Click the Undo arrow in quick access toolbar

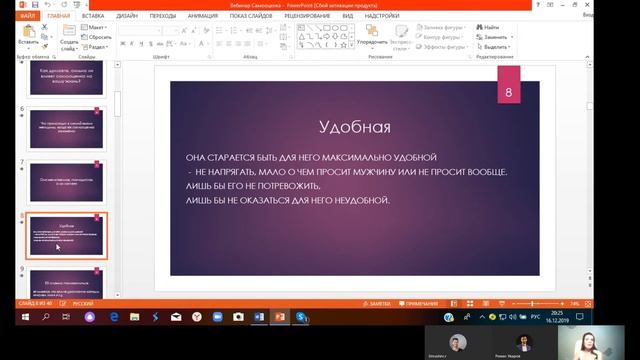tap(48, 5)
